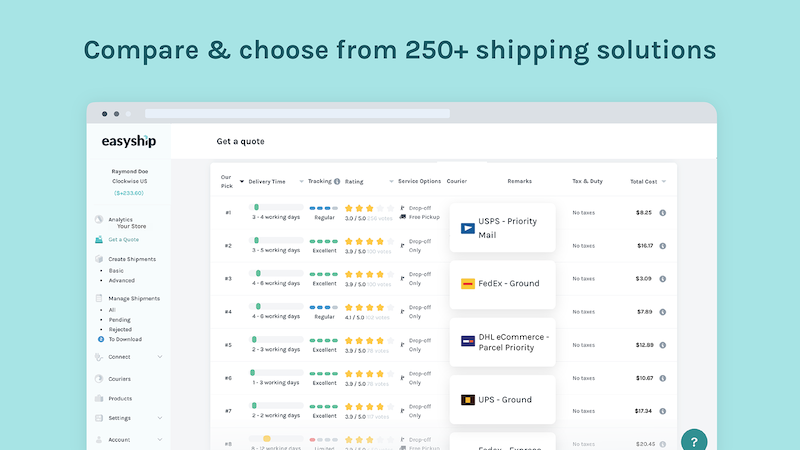Open Create Shipments menu item
The width and height of the screenshot is (800, 450).
point(132,259)
